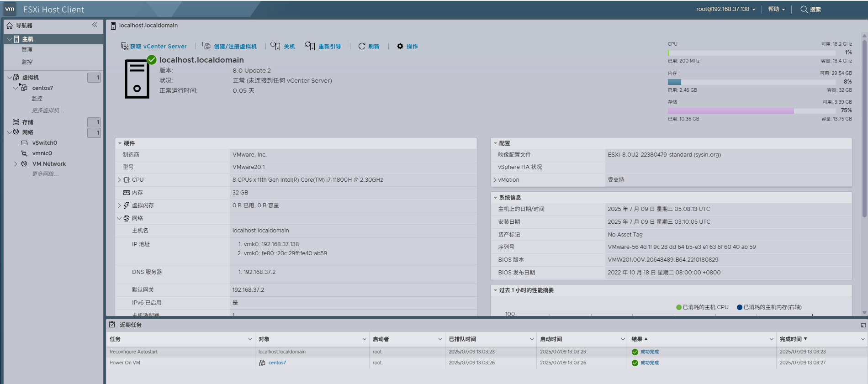Click the storage count badge in navigator
Viewport: 868px width, 384px height.
[94, 122]
